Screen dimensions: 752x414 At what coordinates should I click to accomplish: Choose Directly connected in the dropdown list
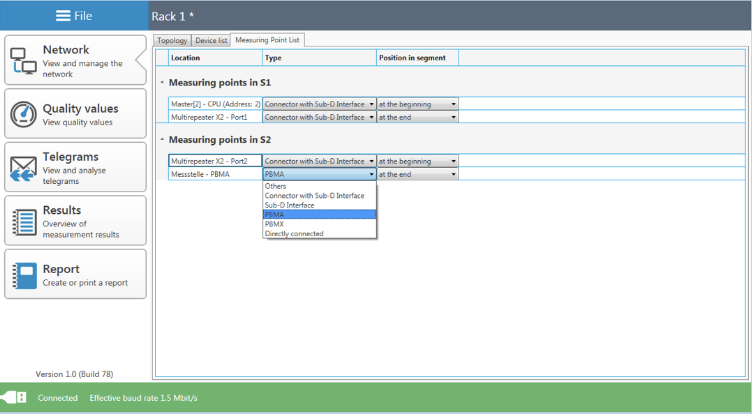click(294, 234)
